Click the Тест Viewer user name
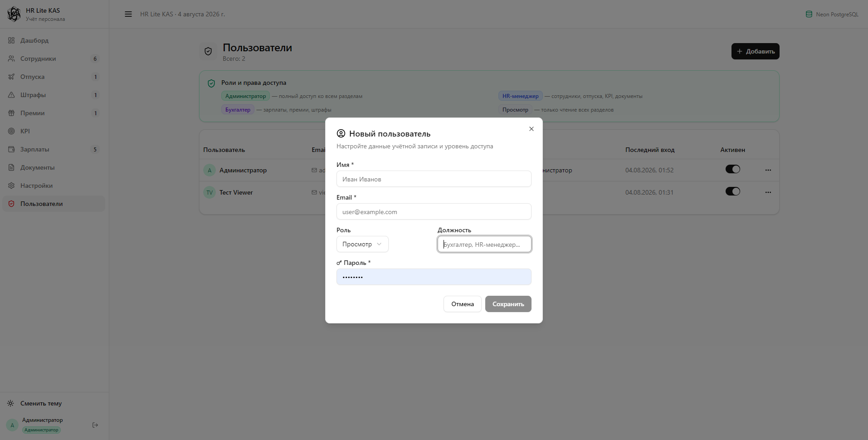868x440 pixels. [x=236, y=192]
